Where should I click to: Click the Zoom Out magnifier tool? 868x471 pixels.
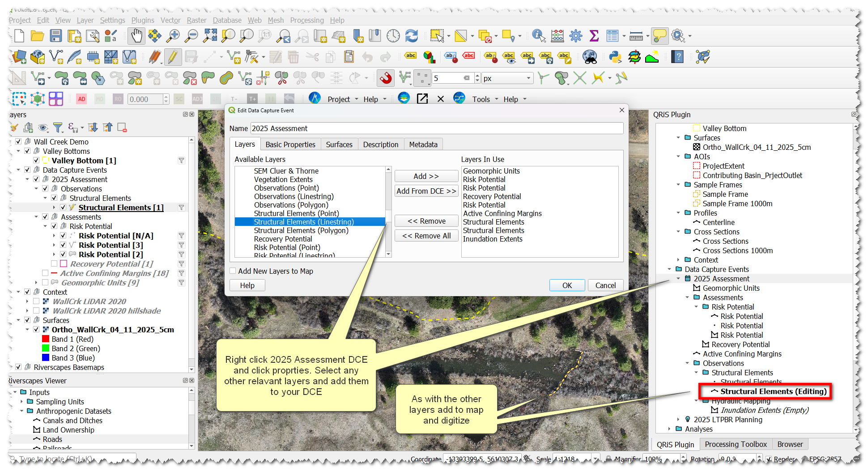[x=191, y=36]
